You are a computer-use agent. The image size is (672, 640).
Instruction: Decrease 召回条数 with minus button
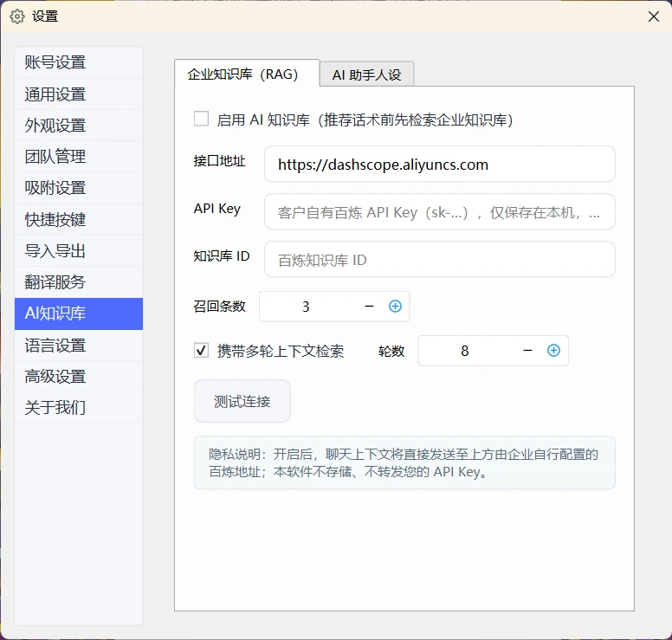click(370, 307)
